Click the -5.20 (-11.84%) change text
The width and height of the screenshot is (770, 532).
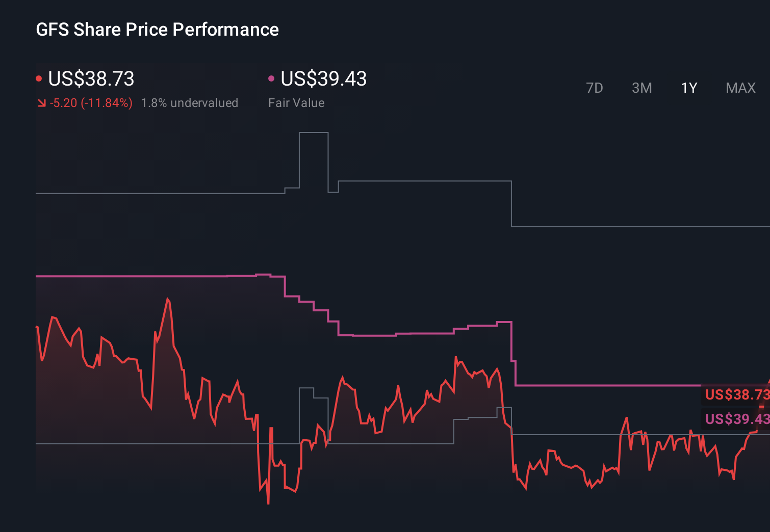(x=91, y=103)
